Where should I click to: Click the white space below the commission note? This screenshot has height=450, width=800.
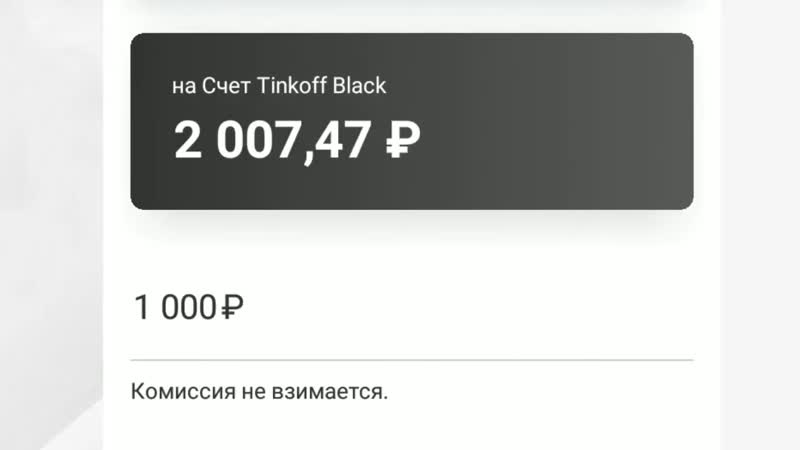tap(411, 428)
